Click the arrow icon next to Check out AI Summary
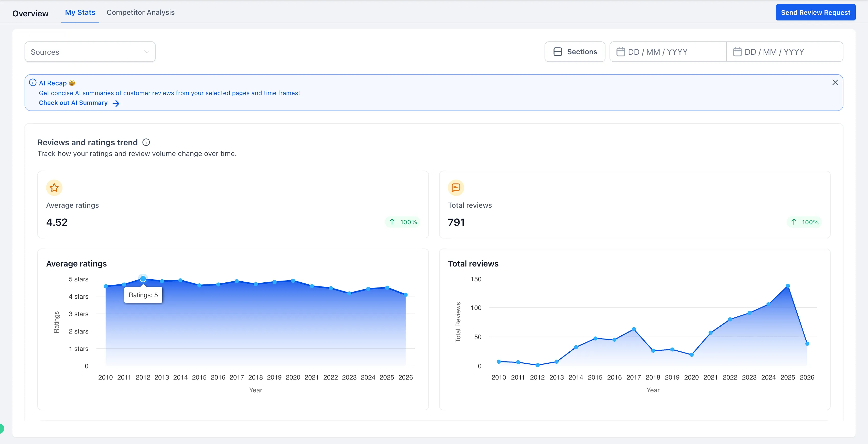Screen dimensions: 868x444 click(x=116, y=103)
